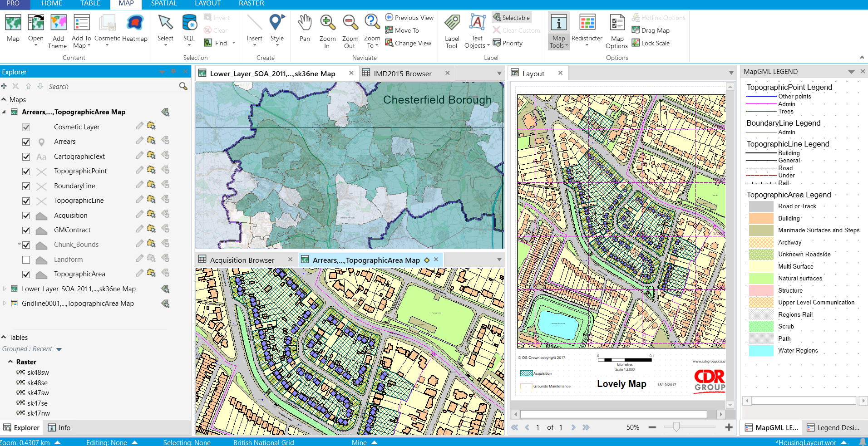Click the Text Objects tool
This screenshot has width=868, height=446.
[x=477, y=31]
